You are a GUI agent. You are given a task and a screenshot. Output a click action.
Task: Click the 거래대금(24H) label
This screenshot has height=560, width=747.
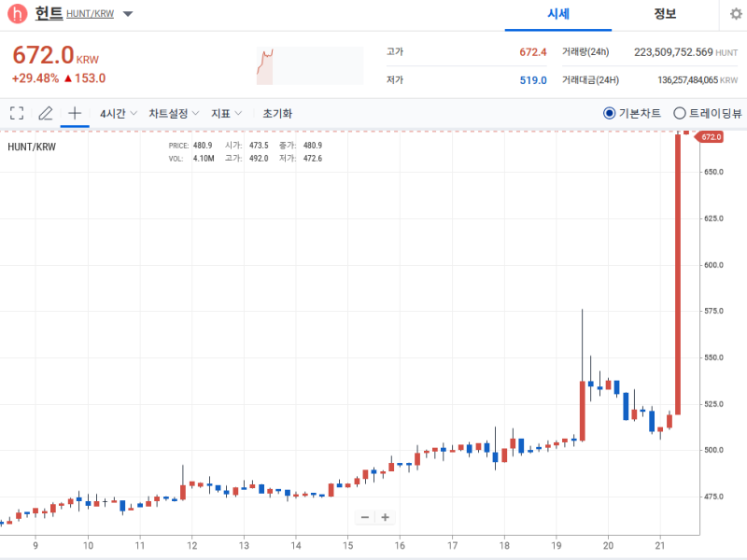[x=590, y=80]
